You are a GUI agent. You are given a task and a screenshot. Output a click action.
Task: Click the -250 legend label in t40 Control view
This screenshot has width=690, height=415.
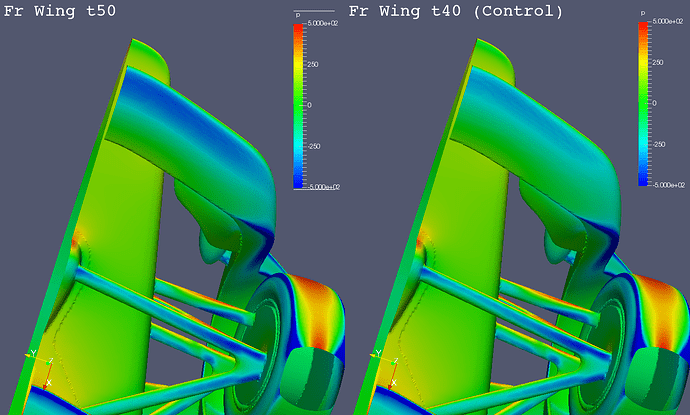pos(658,144)
